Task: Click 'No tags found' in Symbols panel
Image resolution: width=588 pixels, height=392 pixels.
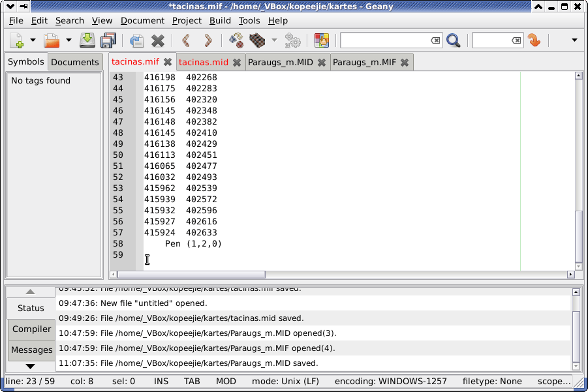Action: 40,81
